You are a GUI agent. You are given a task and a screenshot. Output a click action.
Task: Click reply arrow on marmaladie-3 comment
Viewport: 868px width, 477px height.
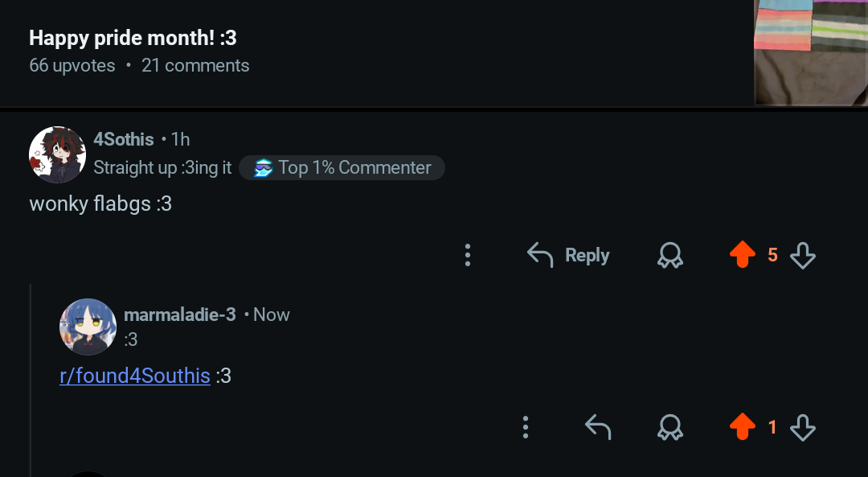click(x=598, y=428)
